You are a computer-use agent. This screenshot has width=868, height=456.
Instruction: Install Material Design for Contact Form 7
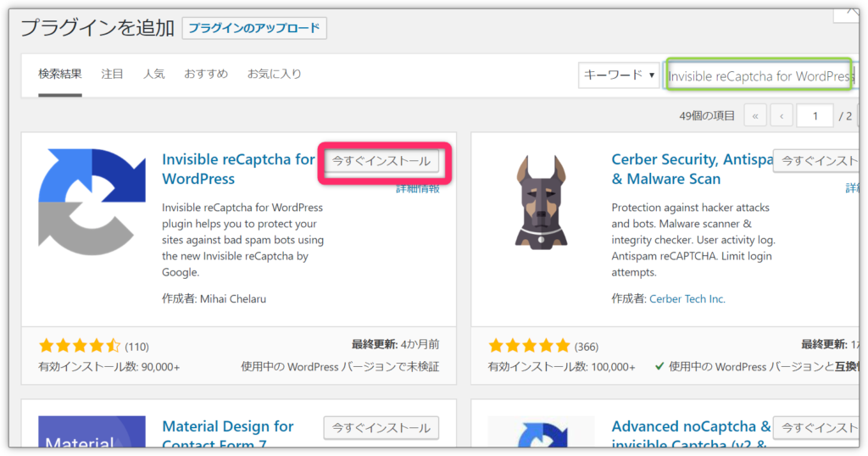coord(381,427)
